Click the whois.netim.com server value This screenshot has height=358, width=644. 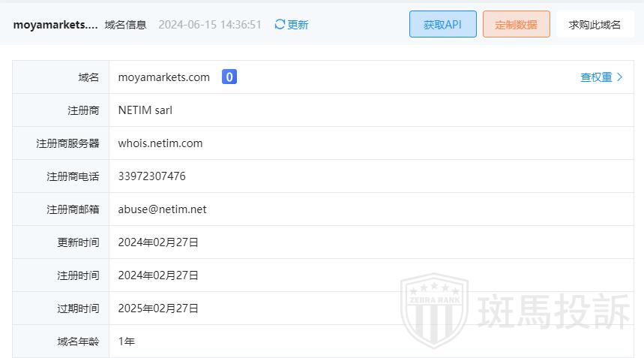coord(160,143)
